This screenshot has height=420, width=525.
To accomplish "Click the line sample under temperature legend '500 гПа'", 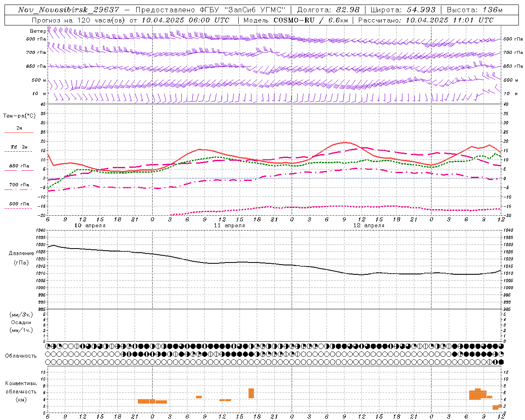I will (19, 209).
